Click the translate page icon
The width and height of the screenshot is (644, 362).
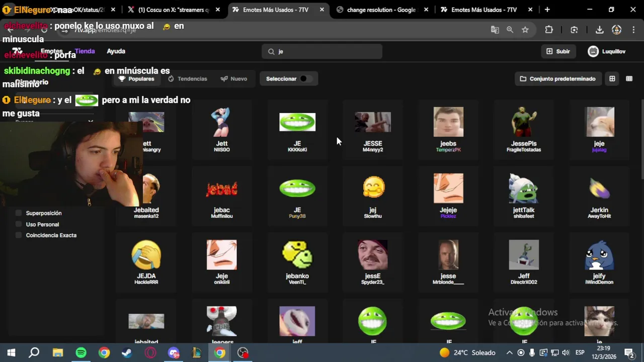click(x=495, y=30)
